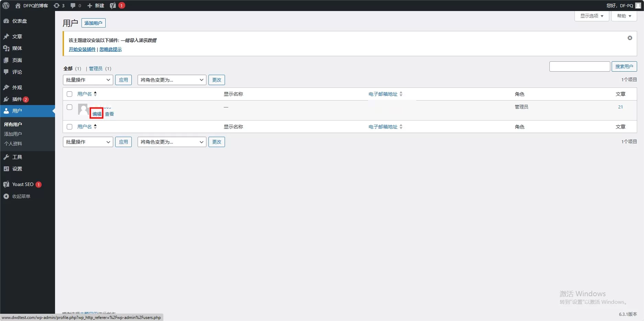Open the 仪表盘 dashboard menu
644x321 pixels.
point(19,21)
